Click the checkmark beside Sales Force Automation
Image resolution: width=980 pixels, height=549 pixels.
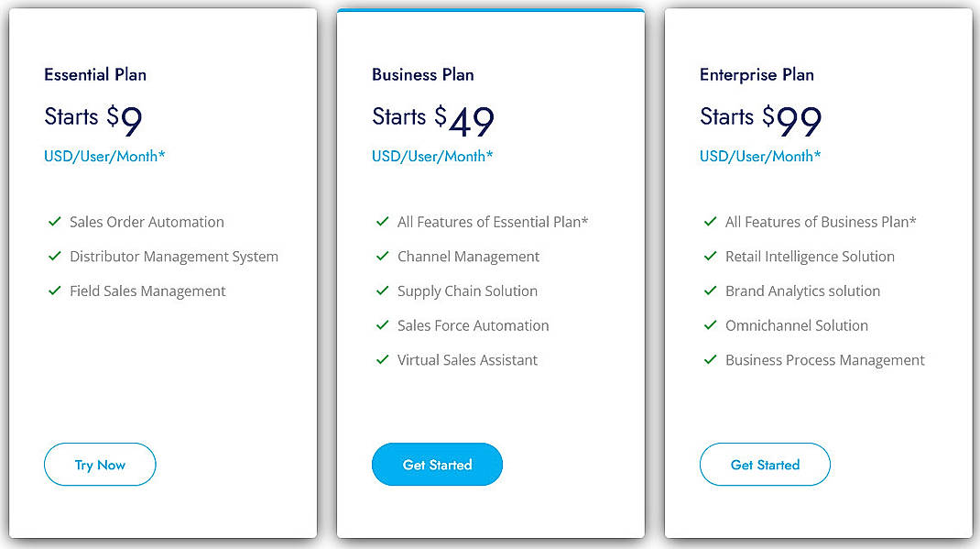[x=383, y=325]
